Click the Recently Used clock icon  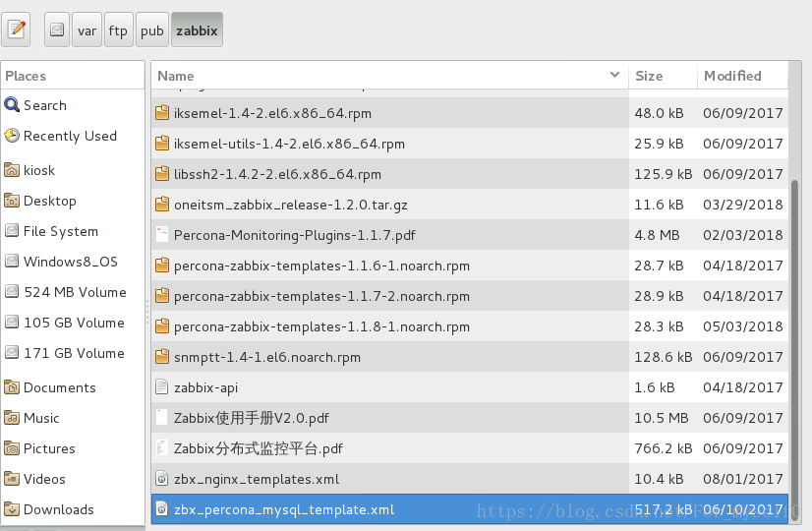coord(12,136)
